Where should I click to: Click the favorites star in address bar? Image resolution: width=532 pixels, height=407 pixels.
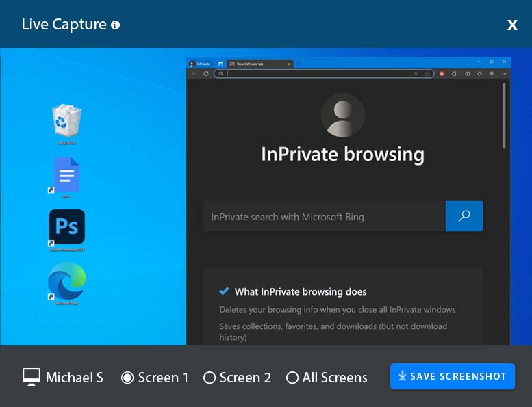pyautogui.click(x=427, y=73)
